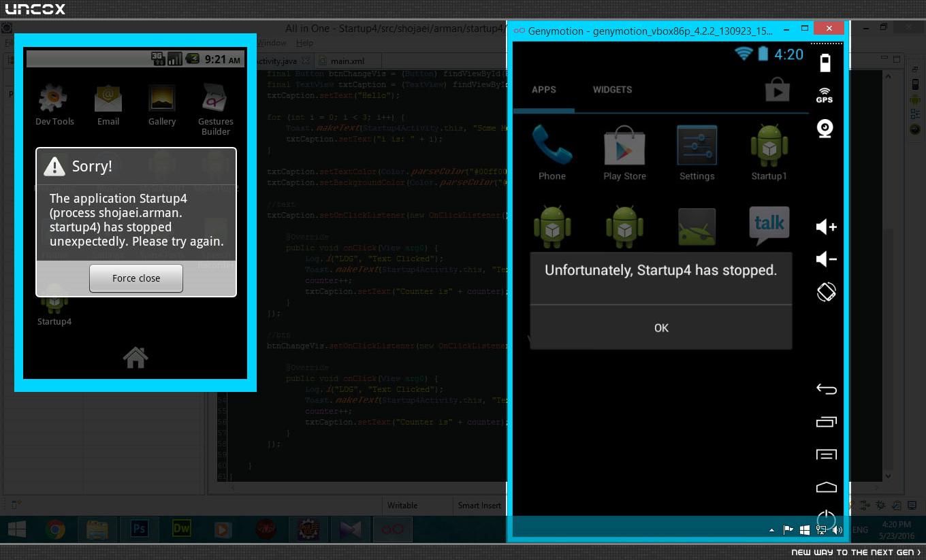Click the Writable status bar field
Image resolution: width=926 pixels, height=560 pixels.
click(x=402, y=506)
